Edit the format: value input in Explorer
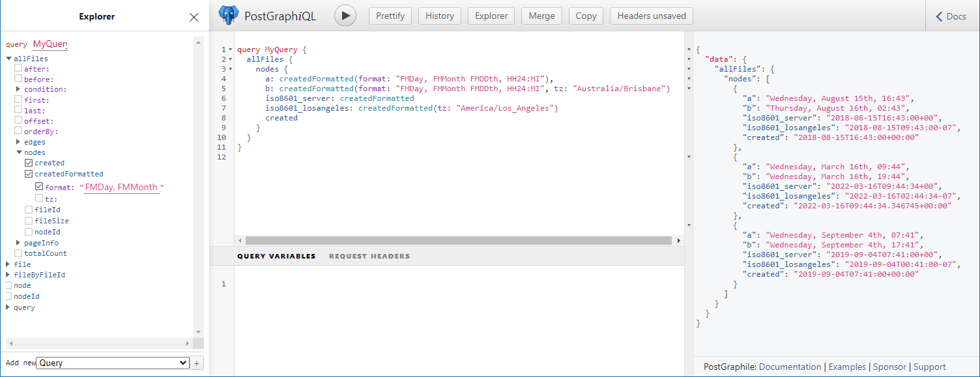980x377 pixels. point(122,187)
